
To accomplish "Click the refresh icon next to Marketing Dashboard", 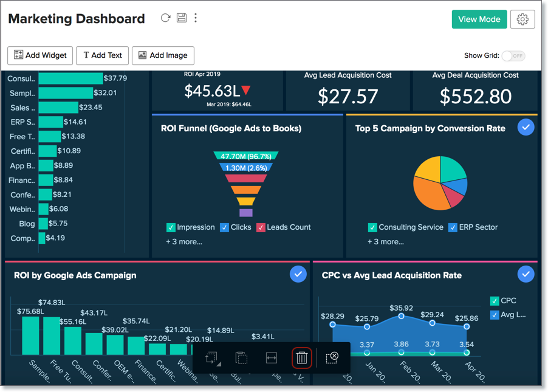I will (x=165, y=18).
